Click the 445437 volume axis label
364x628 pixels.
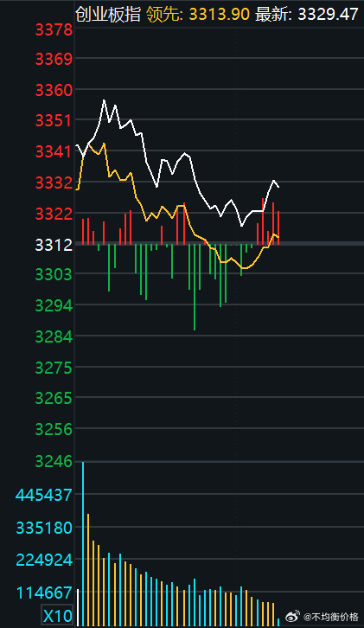(44, 496)
